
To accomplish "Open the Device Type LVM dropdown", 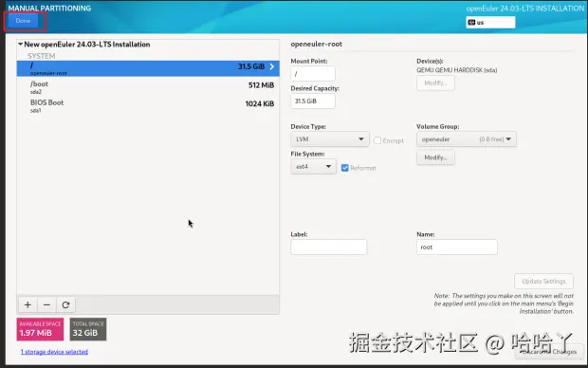I will click(x=330, y=139).
